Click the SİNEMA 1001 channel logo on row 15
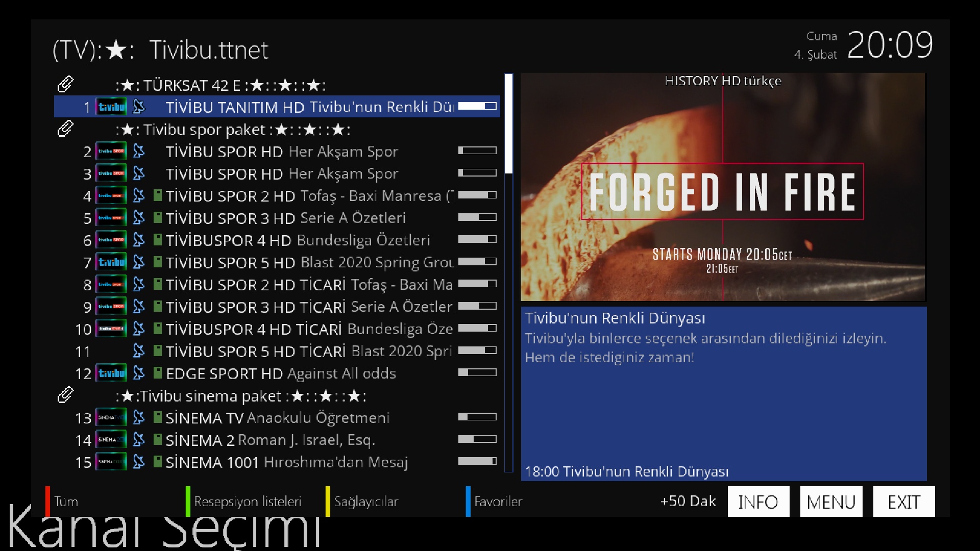Viewport: 980px width, 551px height. tap(111, 462)
